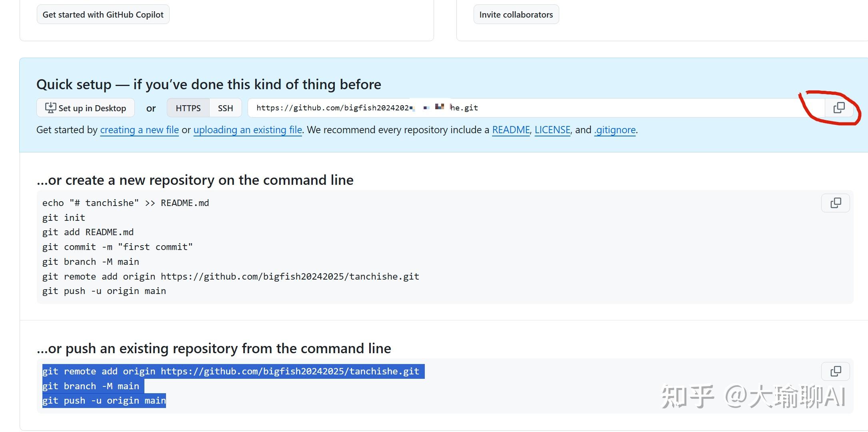Copy the repository URL to clipboard

(x=839, y=108)
